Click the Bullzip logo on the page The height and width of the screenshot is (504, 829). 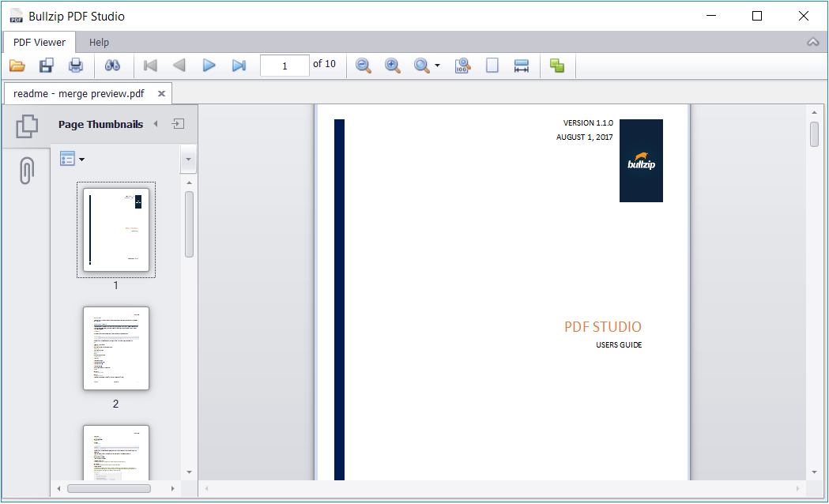[641, 160]
